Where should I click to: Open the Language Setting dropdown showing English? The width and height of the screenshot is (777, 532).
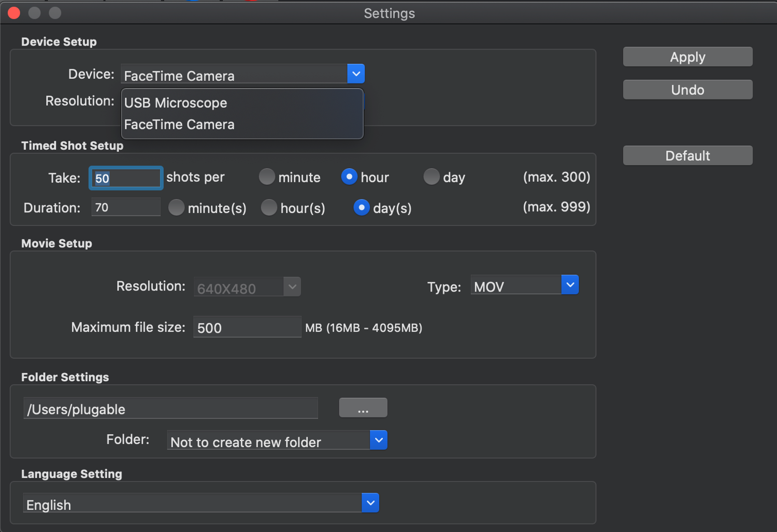click(370, 502)
